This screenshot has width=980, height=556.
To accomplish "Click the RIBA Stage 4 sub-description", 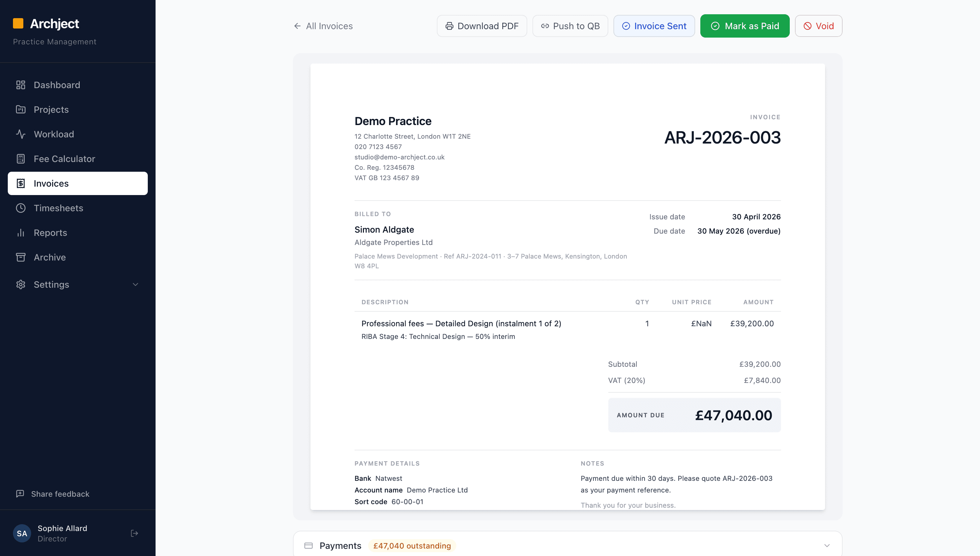I will [x=438, y=336].
